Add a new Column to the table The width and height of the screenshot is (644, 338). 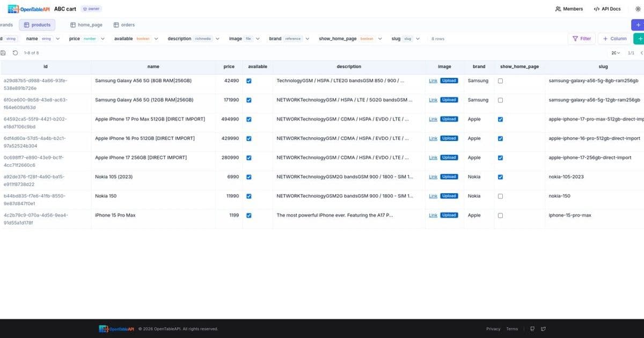pyautogui.click(x=613, y=38)
